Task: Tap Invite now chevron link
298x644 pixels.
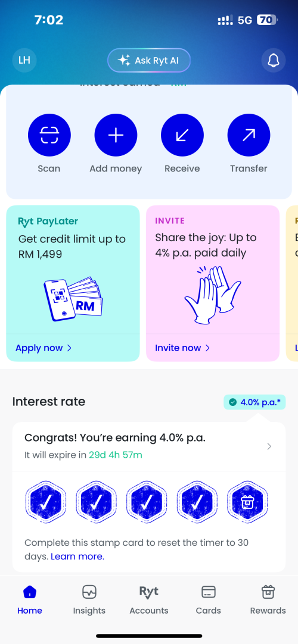Action: coord(182,348)
